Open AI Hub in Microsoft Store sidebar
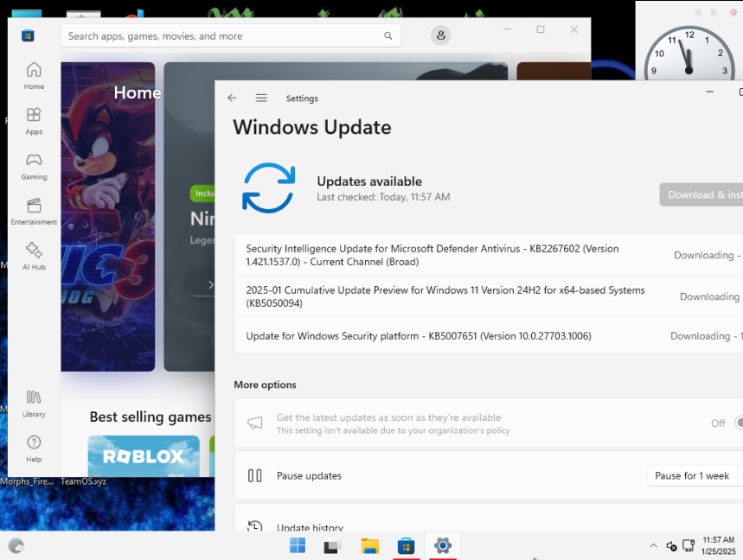 (x=34, y=257)
